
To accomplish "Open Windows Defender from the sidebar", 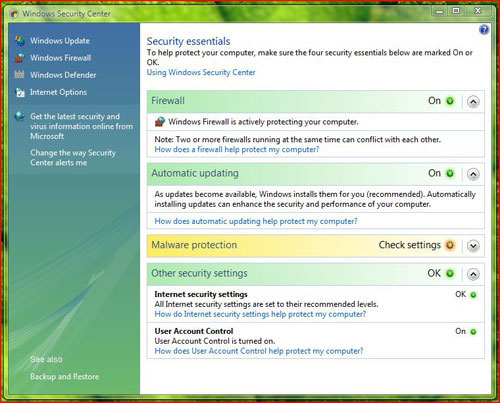I will [63, 75].
